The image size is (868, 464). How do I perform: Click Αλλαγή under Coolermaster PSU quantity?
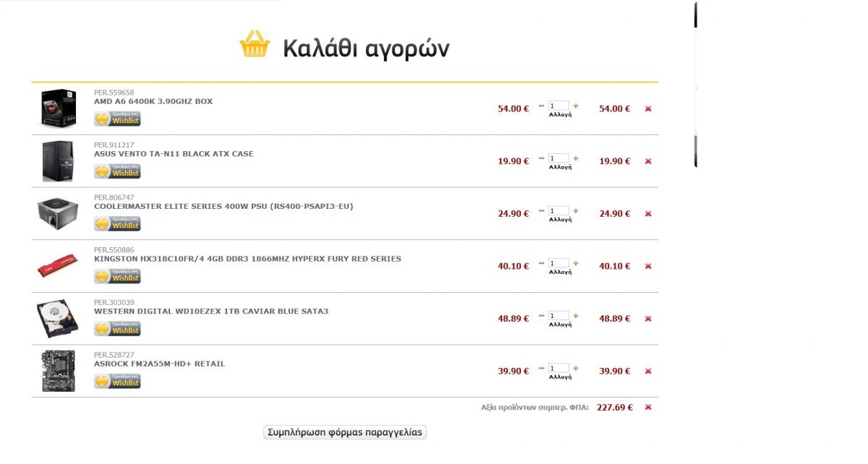coord(560,220)
